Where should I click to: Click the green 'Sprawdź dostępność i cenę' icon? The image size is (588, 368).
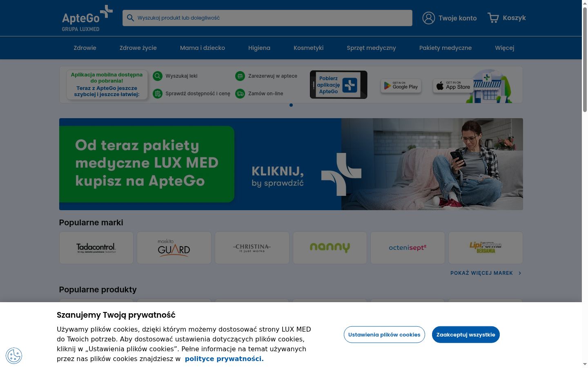coord(158,94)
